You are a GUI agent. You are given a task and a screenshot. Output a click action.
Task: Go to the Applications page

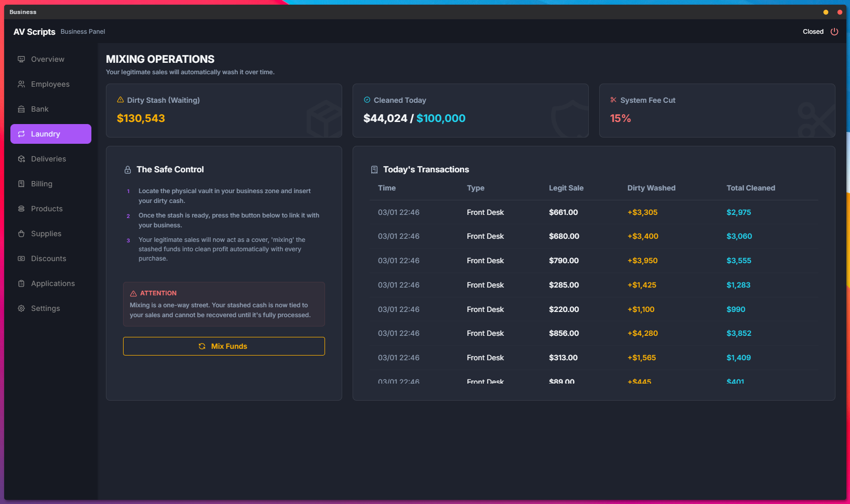click(x=52, y=283)
